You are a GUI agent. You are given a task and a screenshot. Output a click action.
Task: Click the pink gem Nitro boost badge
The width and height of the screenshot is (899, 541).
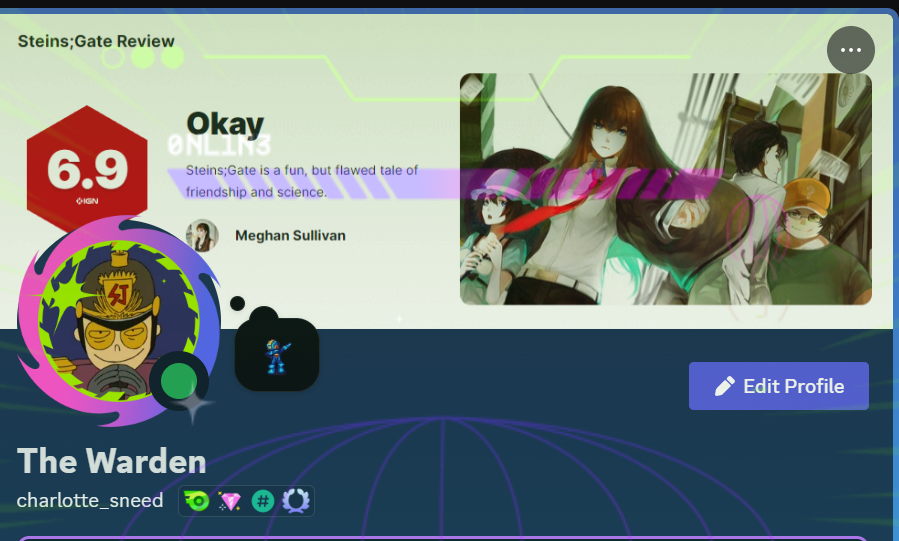coord(230,501)
